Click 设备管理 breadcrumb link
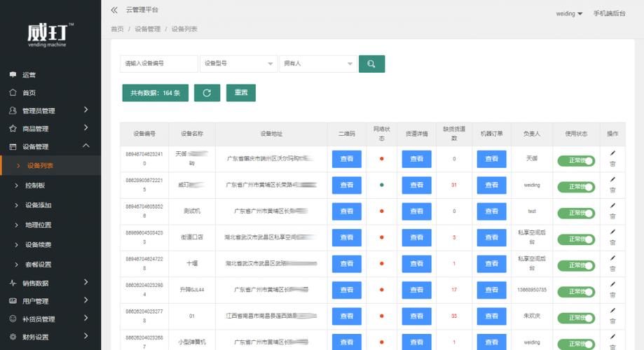The height and width of the screenshot is (350, 644). [147, 29]
